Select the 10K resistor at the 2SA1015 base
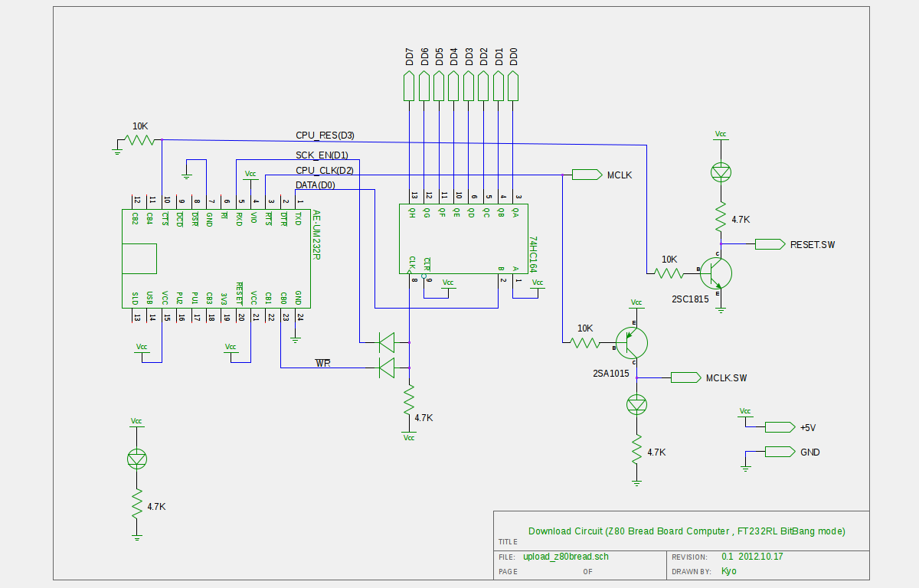Viewport: 919px width, 588px height. pyautogui.click(x=584, y=342)
